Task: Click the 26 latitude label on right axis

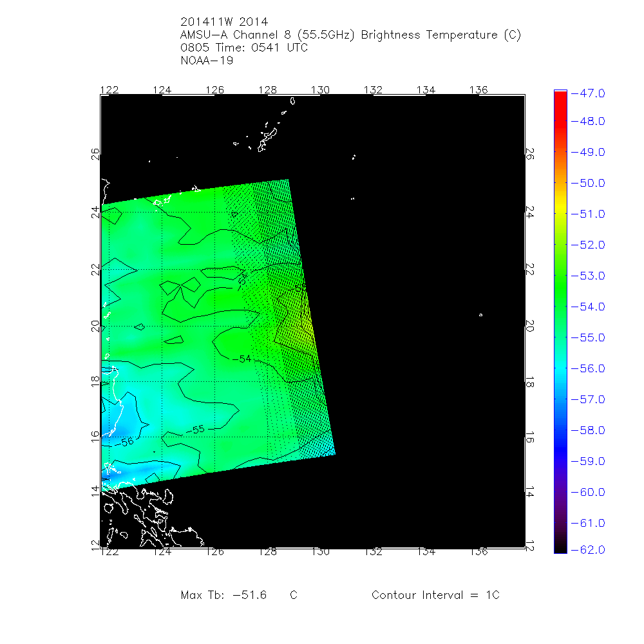Action: [x=530, y=154]
